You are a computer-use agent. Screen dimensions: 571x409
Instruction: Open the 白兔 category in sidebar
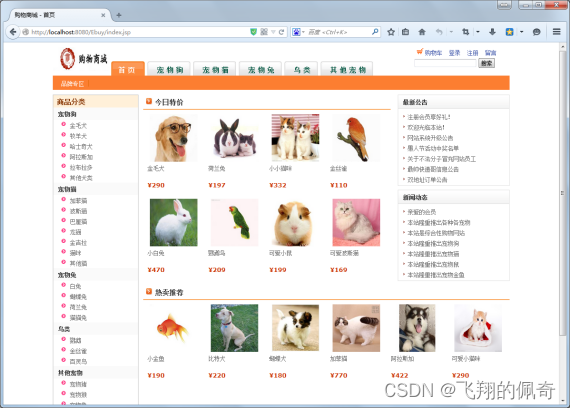tap(75, 286)
